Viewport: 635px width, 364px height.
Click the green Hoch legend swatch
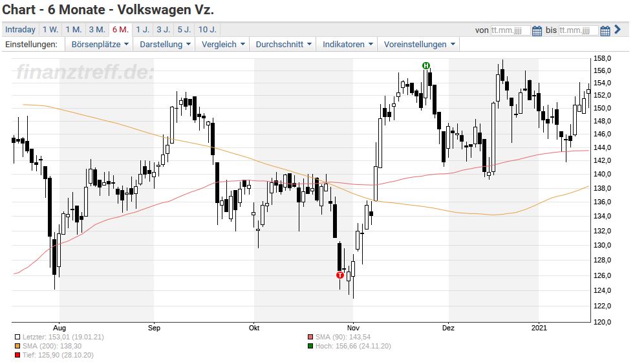pos(310,346)
